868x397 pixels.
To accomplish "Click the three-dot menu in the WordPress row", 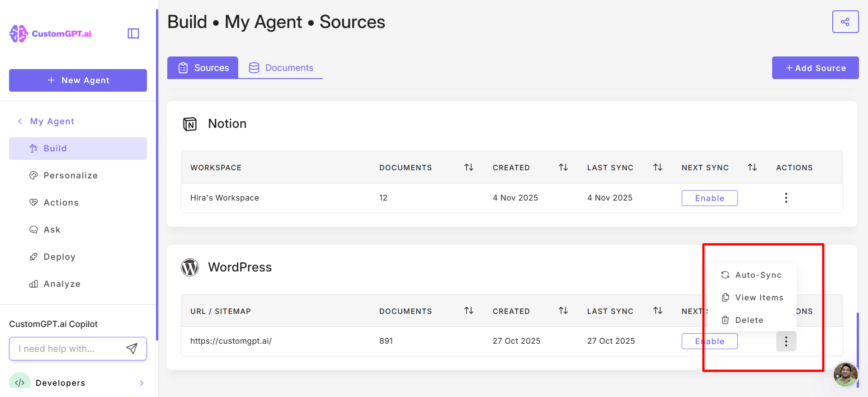I will (x=786, y=341).
